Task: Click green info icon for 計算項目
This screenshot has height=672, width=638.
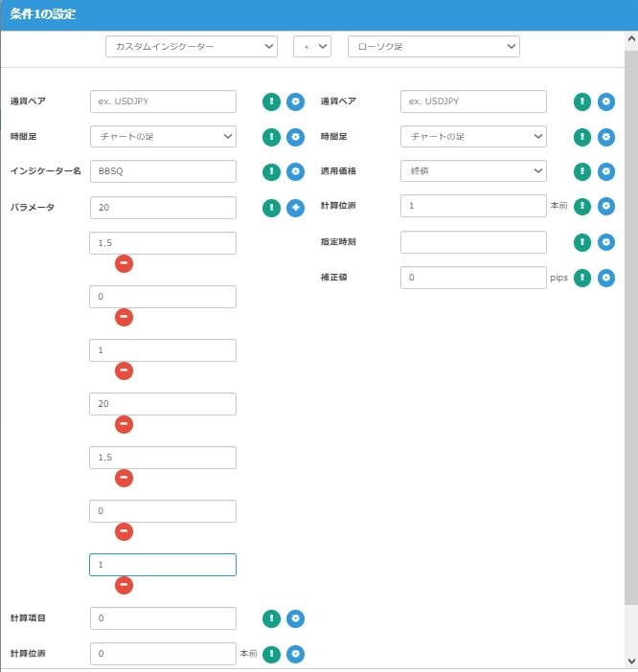Action: [x=271, y=618]
